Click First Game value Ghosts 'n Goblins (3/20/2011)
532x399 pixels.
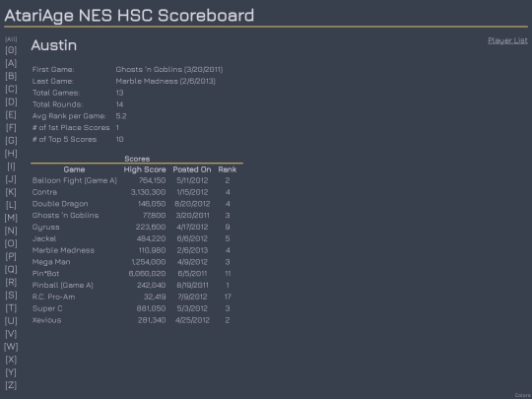click(169, 70)
